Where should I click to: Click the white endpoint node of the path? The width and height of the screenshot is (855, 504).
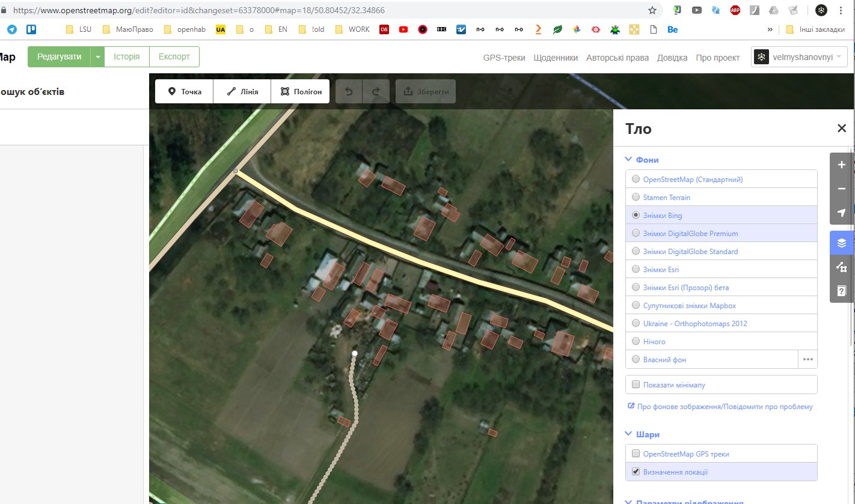coord(355,353)
